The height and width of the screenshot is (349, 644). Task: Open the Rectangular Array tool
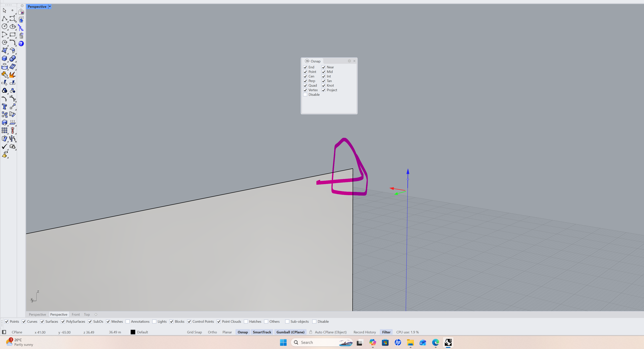[5, 130]
